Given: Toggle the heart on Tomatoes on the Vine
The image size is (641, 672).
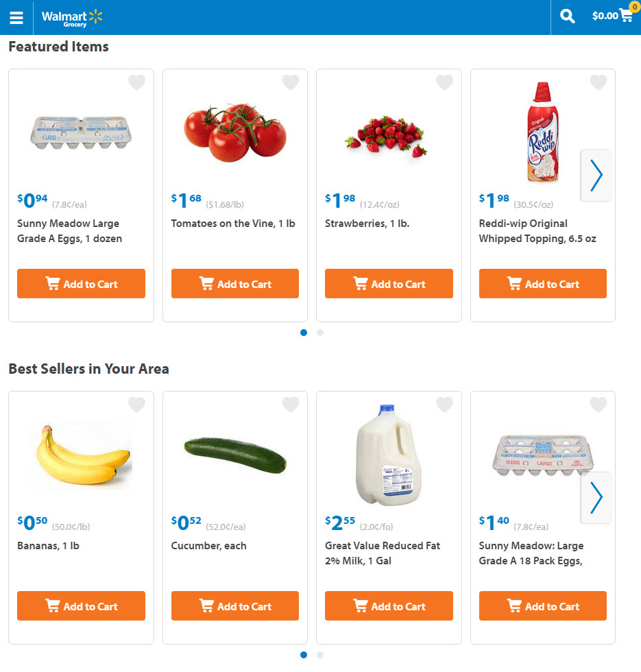Looking at the screenshot, I should [x=291, y=83].
